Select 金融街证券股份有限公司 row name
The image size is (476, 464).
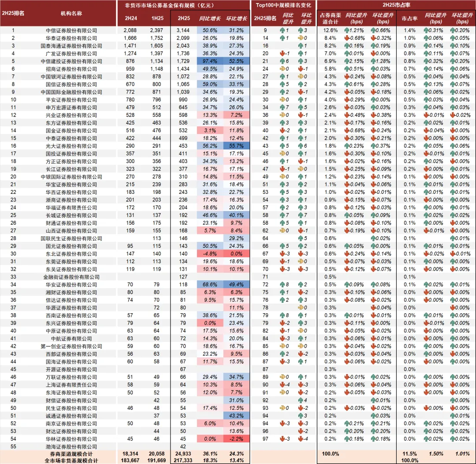pyautogui.click(x=71, y=277)
